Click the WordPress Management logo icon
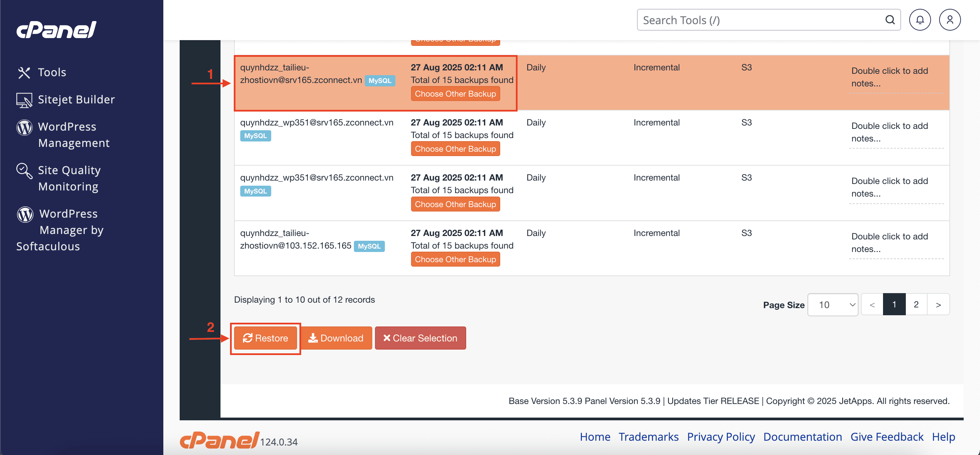The image size is (980, 455). [x=24, y=127]
